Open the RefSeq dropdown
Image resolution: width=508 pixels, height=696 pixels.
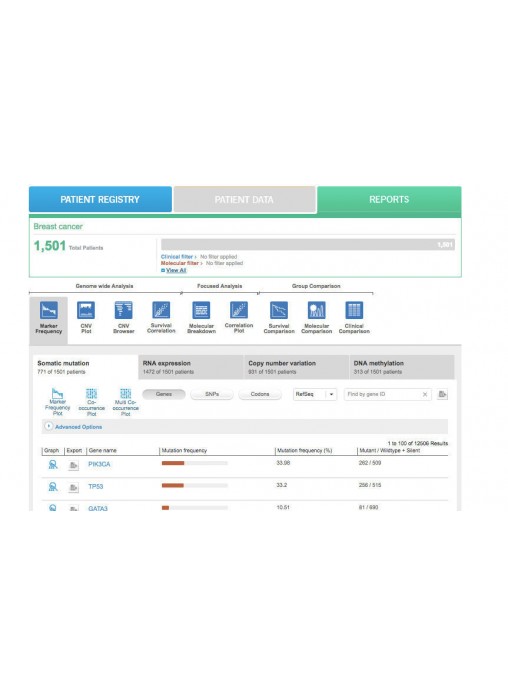[315, 394]
